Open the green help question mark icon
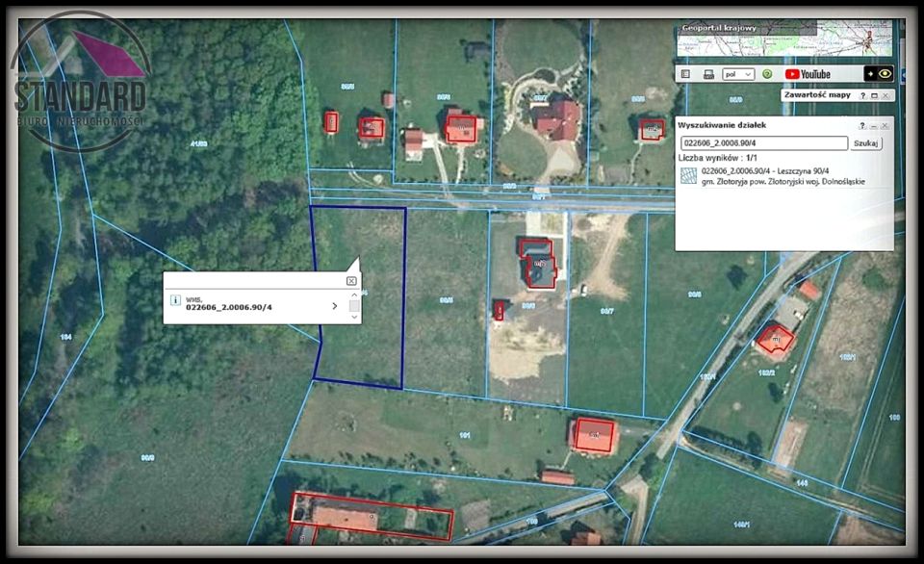The image size is (924, 564). (x=767, y=74)
